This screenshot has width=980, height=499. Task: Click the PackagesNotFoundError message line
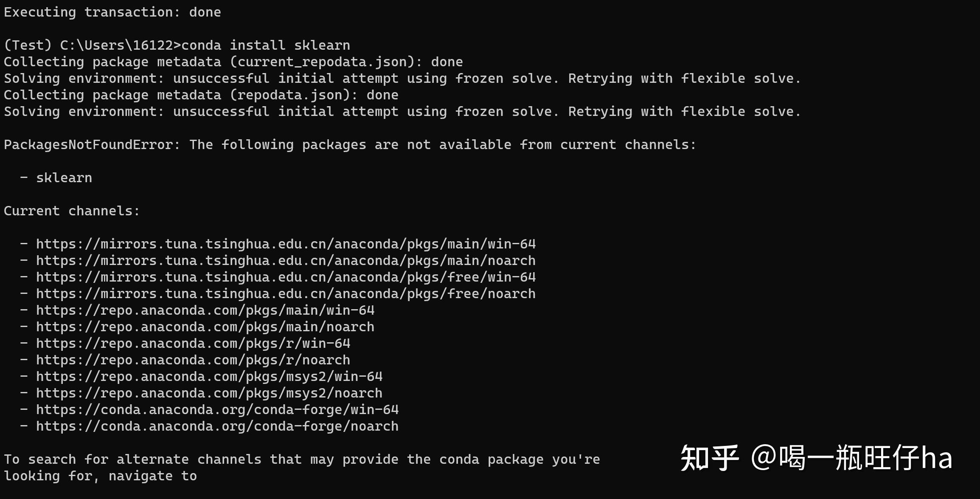coord(350,145)
